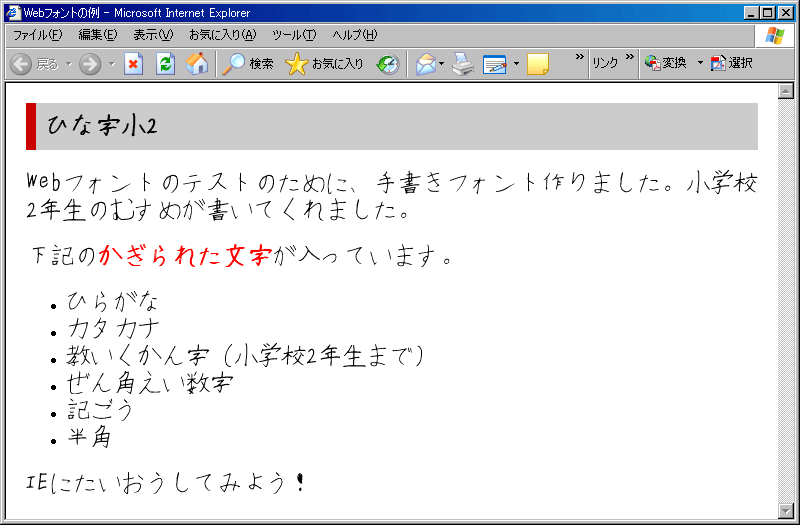Stop page loading with red X icon

[x=133, y=64]
